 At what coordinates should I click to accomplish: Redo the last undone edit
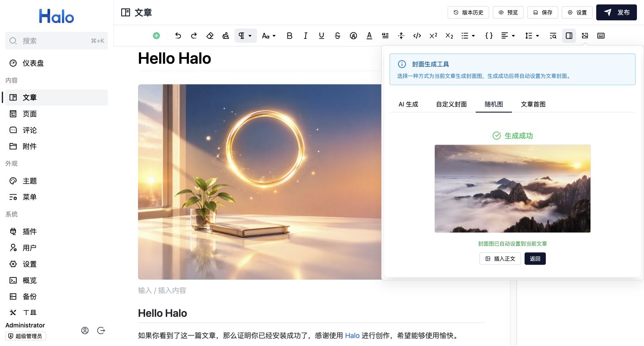(194, 36)
